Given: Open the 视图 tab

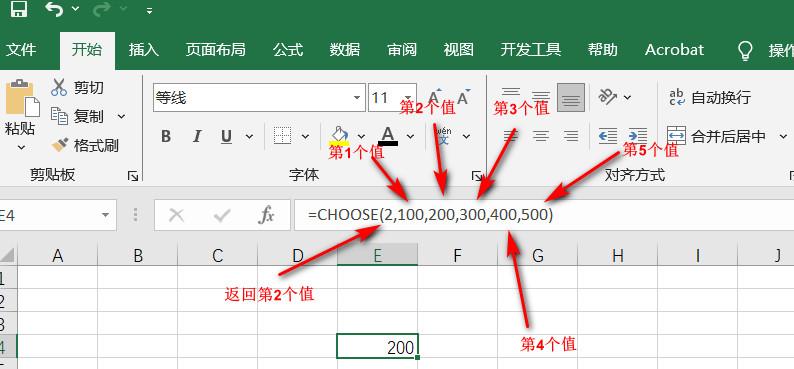Looking at the screenshot, I should tap(459, 50).
